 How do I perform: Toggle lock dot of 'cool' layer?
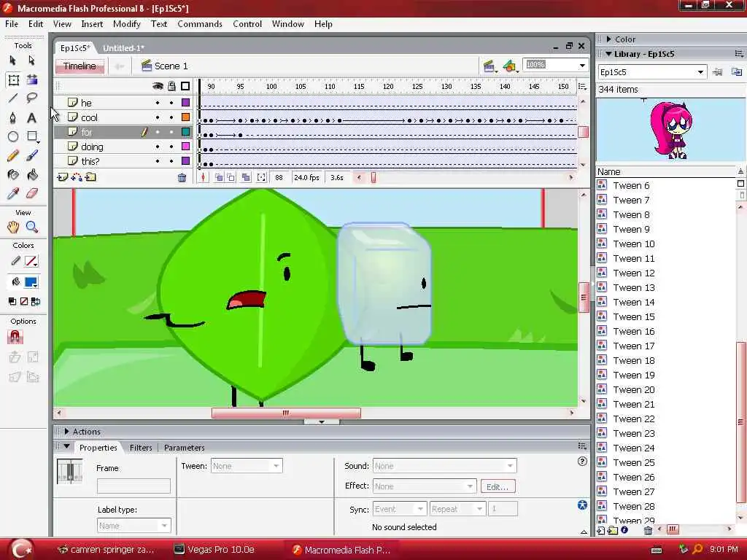pos(171,117)
